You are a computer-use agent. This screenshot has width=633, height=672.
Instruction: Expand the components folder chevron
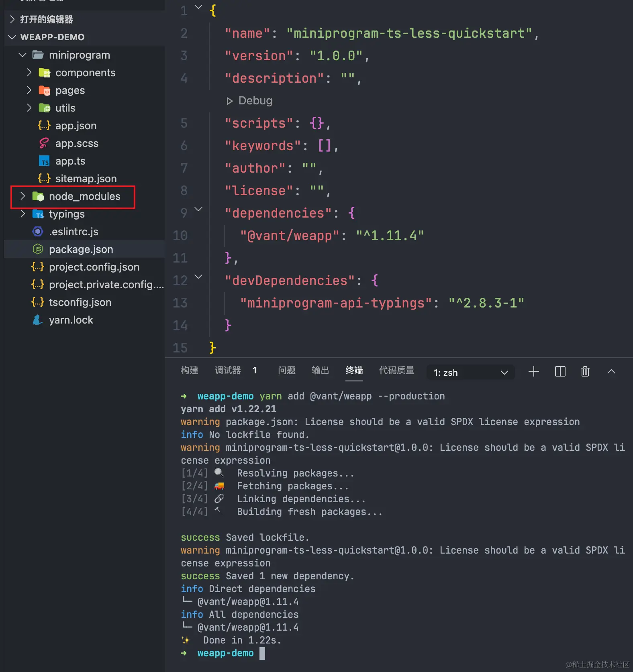[x=29, y=72]
